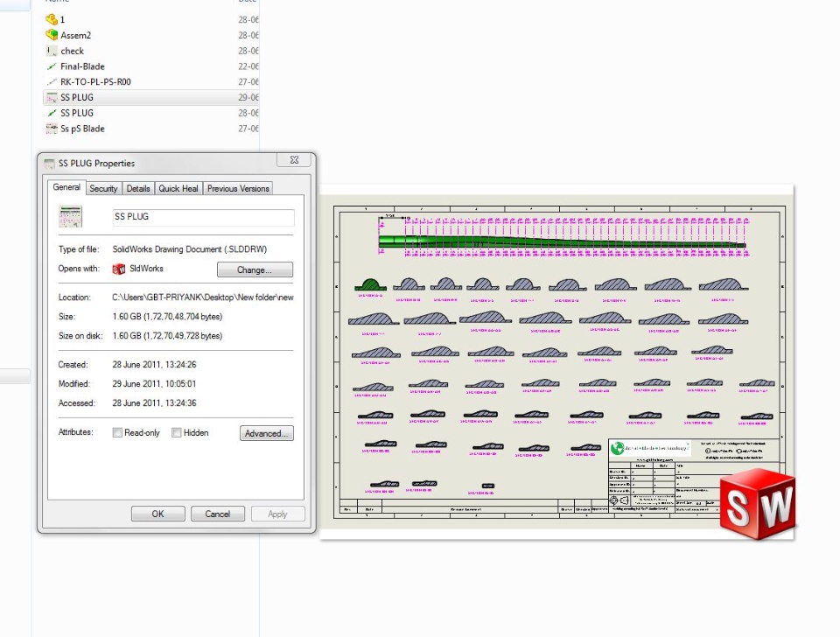Click the SS PLUG drawing icon in Properties dialog
Image resolution: width=840 pixels, height=637 pixels.
coord(70,216)
